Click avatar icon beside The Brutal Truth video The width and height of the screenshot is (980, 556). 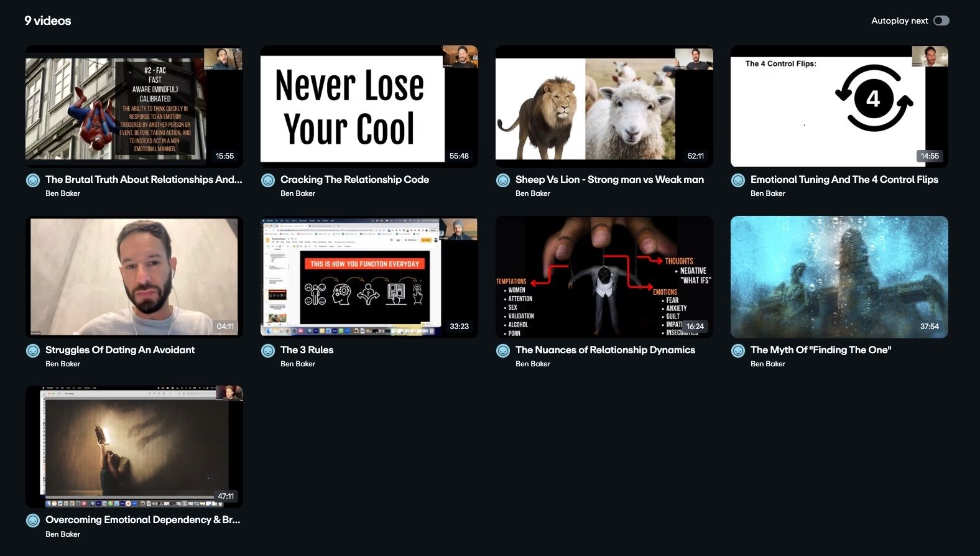point(33,180)
